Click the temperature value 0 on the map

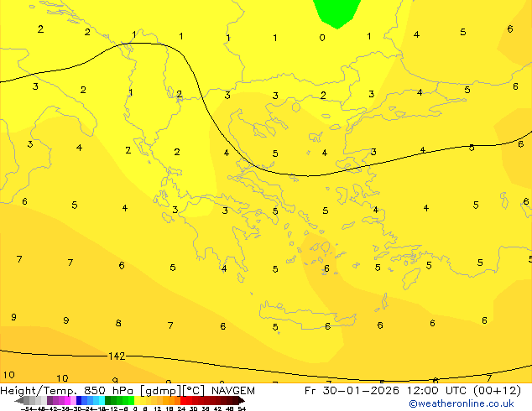322,37
